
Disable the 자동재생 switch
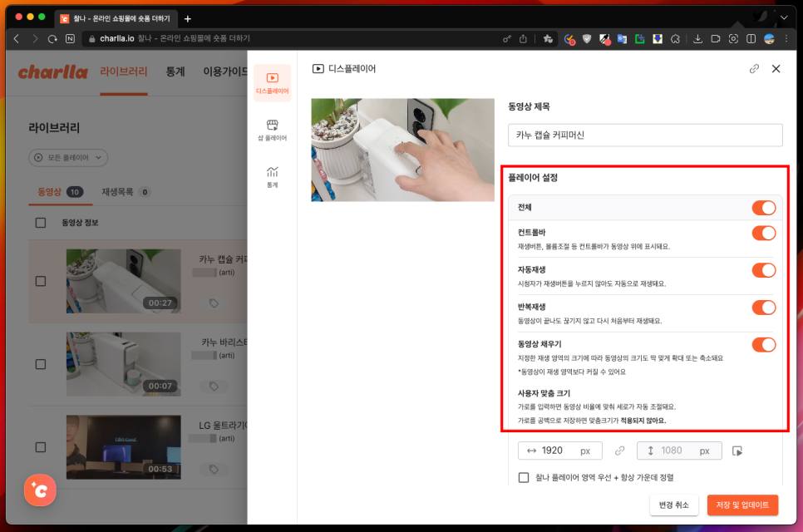coord(764,270)
